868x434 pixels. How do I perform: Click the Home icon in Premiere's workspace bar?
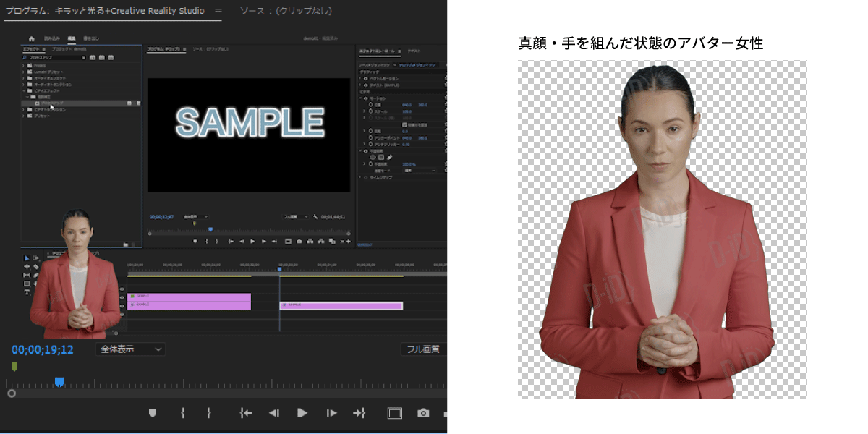[x=31, y=38]
